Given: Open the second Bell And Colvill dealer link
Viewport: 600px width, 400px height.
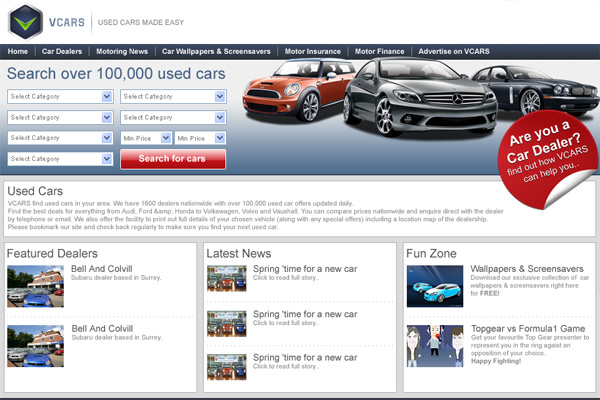Looking at the screenshot, I should pos(102,328).
